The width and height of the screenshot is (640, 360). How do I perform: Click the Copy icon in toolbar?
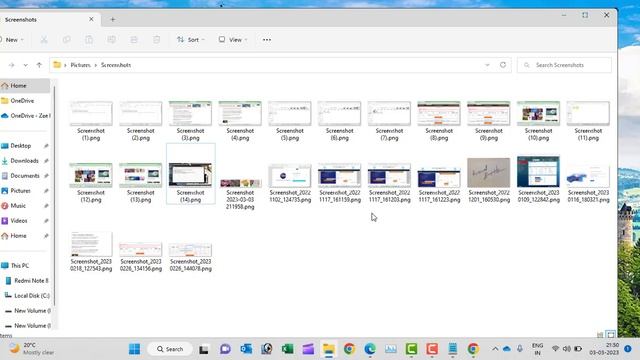tap(66, 40)
